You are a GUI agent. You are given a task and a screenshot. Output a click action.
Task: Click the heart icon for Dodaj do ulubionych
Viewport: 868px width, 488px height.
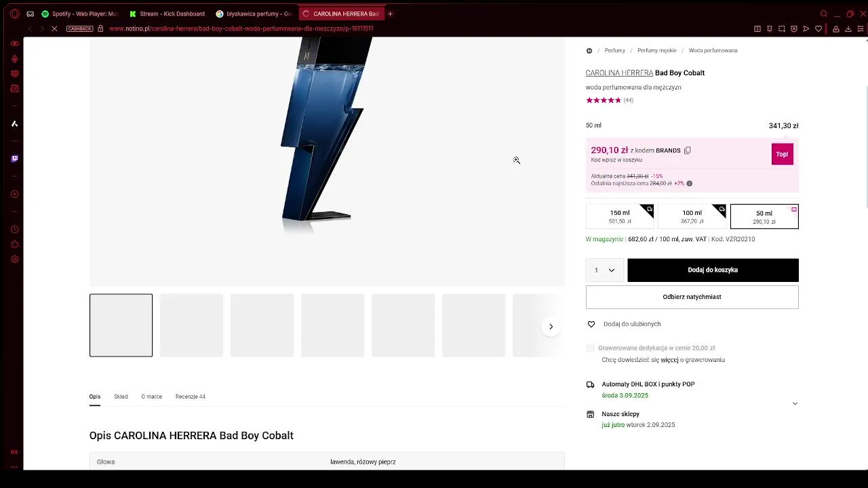591,324
